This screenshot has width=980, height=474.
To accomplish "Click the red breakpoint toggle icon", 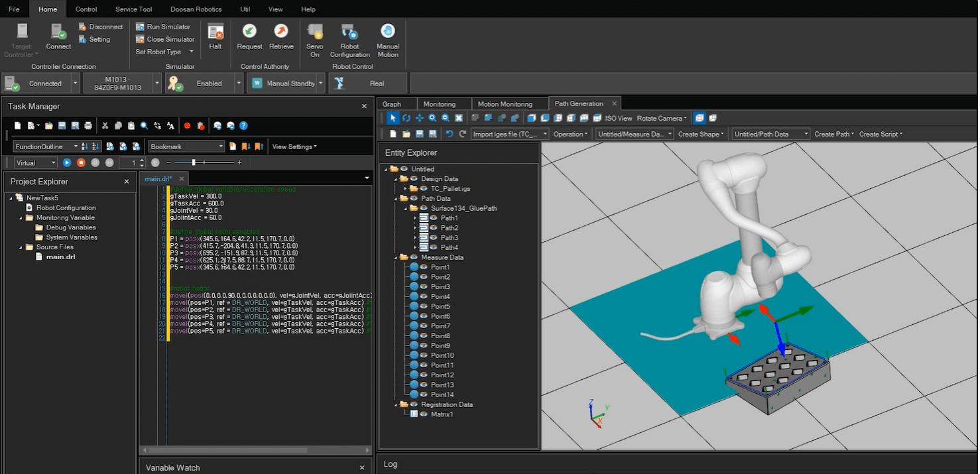I will pos(187,125).
